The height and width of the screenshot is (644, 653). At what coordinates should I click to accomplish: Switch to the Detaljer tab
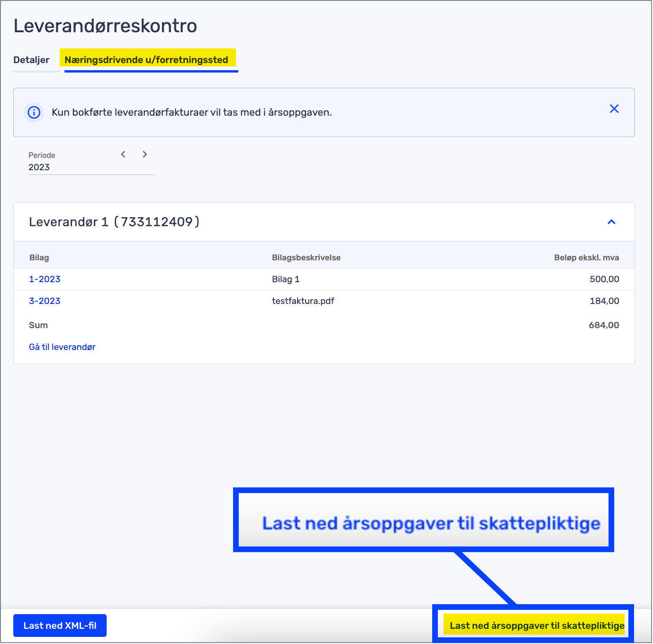pos(31,60)
